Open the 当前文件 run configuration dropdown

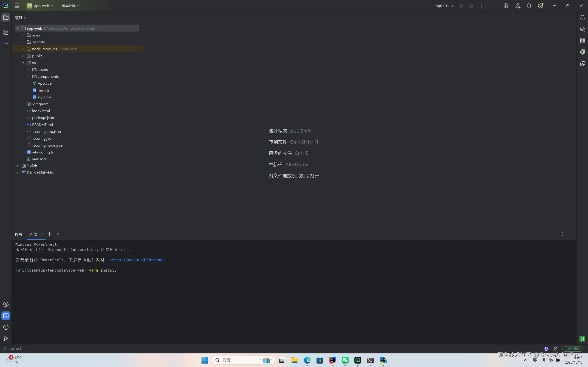(x=444, y=6)
